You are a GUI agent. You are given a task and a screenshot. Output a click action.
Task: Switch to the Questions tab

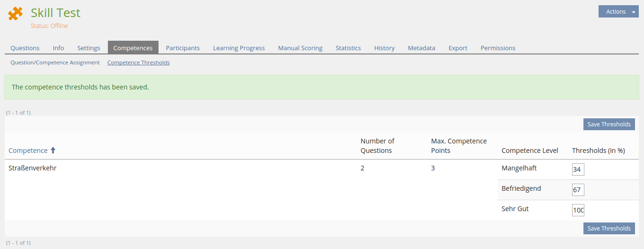(25, 48)
